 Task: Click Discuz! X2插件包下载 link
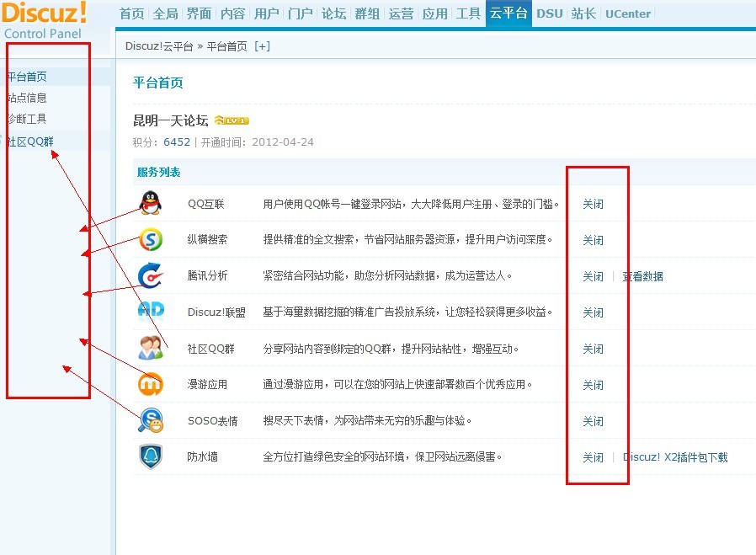point(675,457)
